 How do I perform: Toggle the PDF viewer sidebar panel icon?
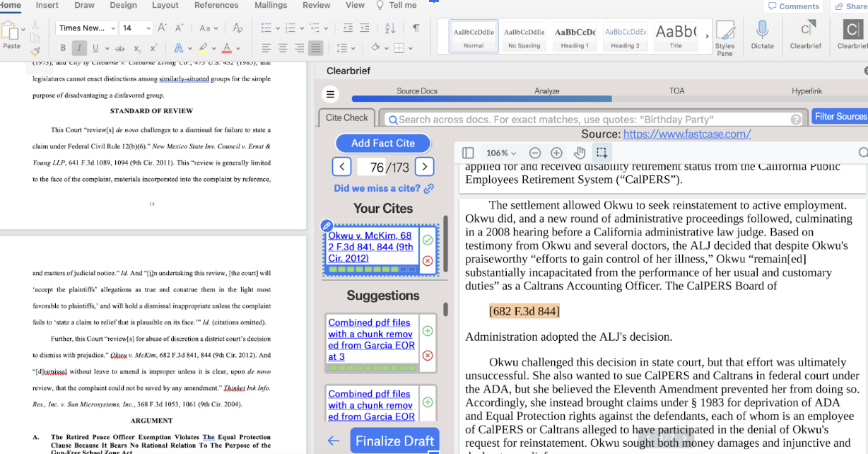pos(468,153)
